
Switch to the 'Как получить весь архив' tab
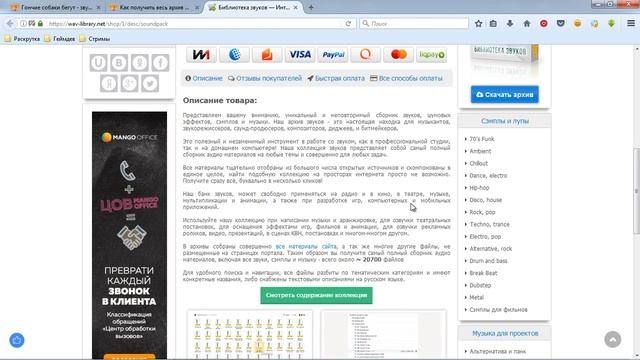click(x=154, y=7)
